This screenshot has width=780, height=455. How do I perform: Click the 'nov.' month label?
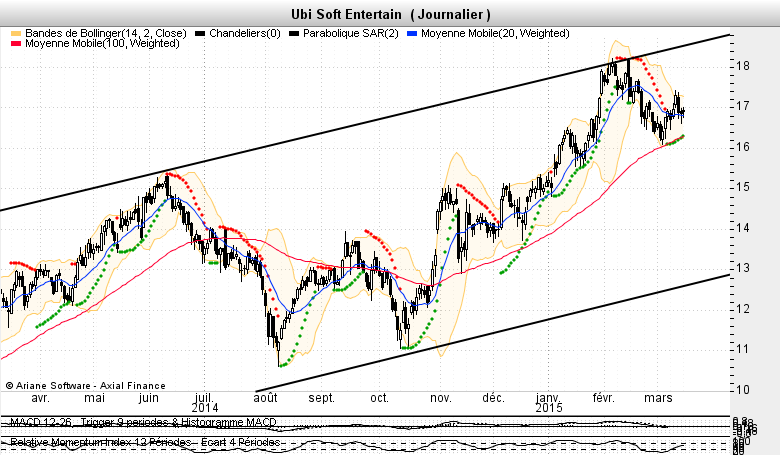coord(441,398)
